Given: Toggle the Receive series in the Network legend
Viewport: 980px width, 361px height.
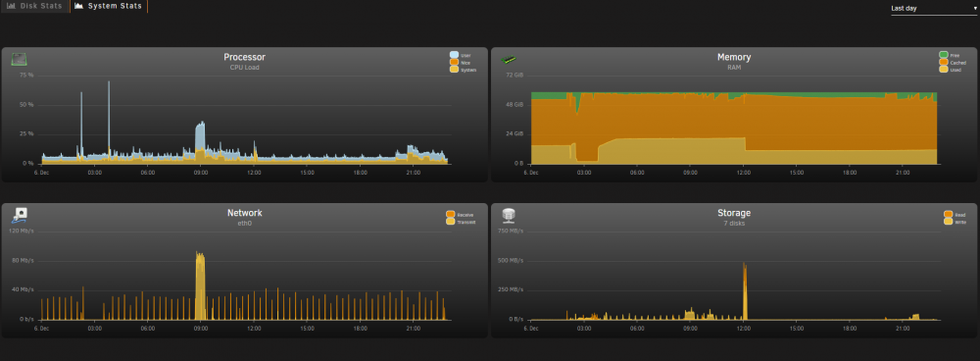Looking at the screenshot, I should [x=460, y=215].
